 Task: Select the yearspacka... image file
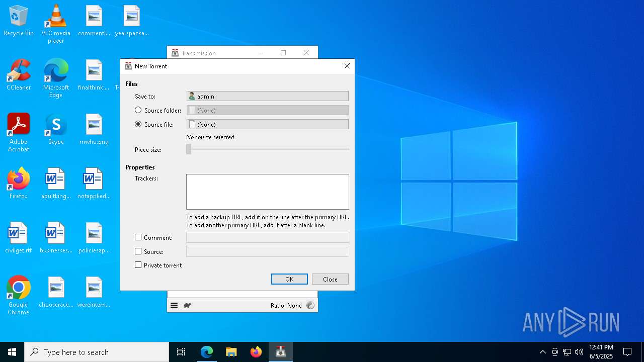(x=132, y=21)
